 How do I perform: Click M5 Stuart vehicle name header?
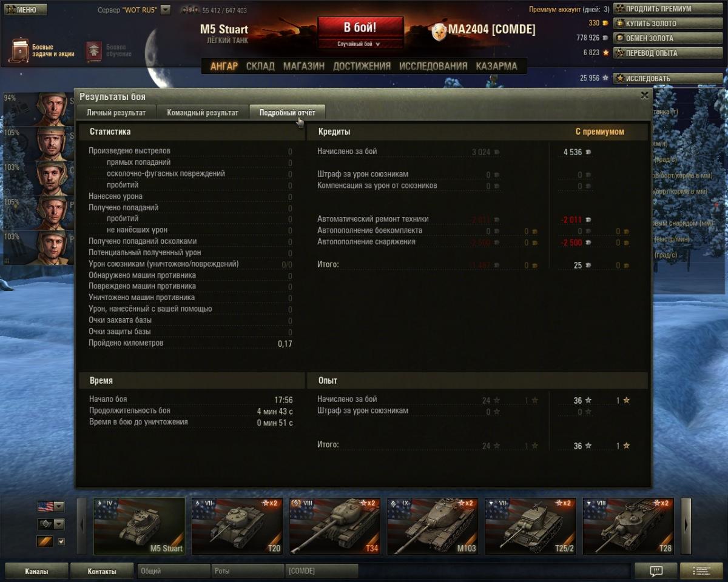[224, 30]
